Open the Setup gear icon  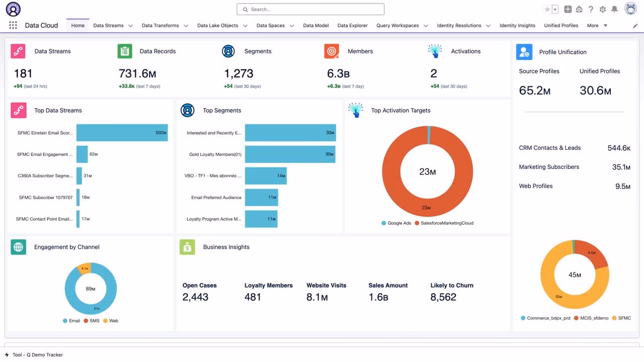[603, 9]
